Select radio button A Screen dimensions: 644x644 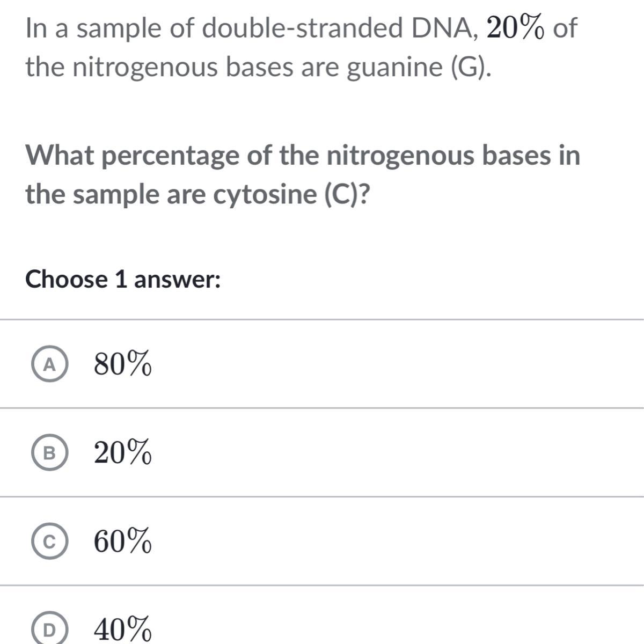[49, 365]
